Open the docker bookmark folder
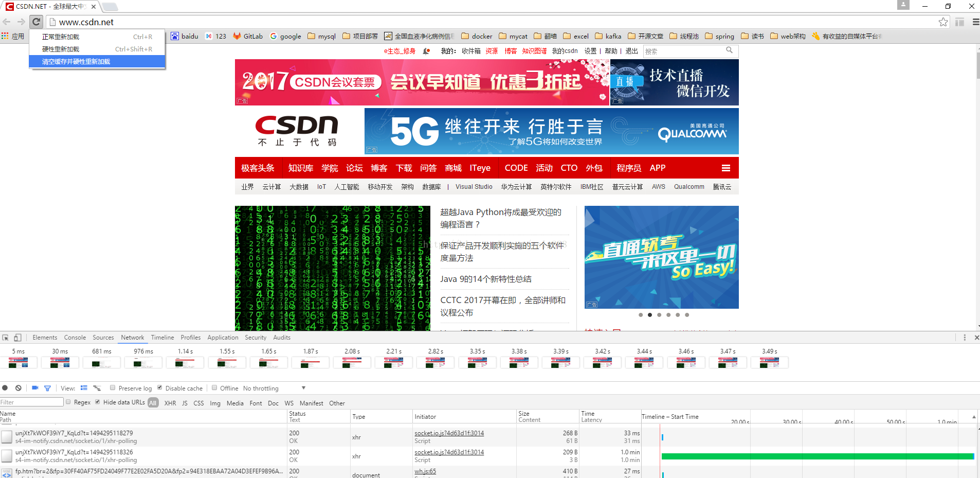The image size is (980, 478). [477, 36]
